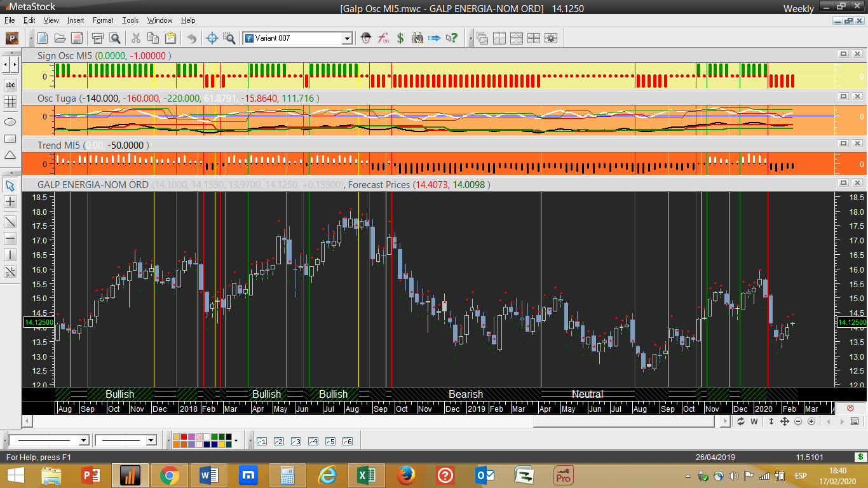Switch to chart layout number 3
The image size is (868, 488).
[x=295, y=441]
